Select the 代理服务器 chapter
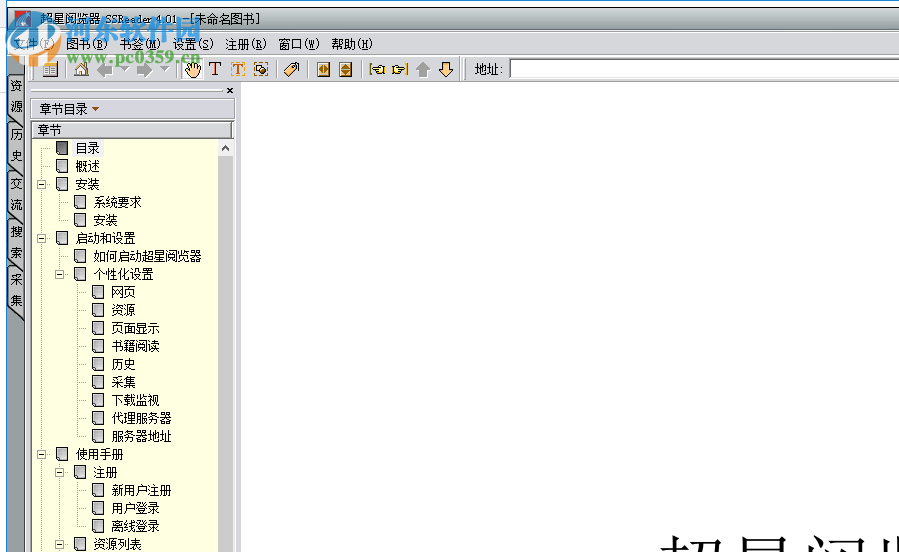The height and width of the screenshot is (552, 899). click(141, 418)
